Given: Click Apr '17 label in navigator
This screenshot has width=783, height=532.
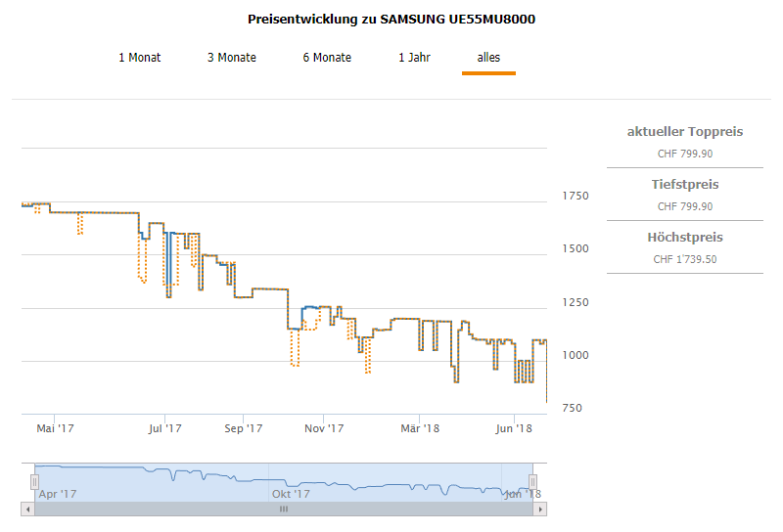Looking at the screenshot, I should tap(58, 494).
